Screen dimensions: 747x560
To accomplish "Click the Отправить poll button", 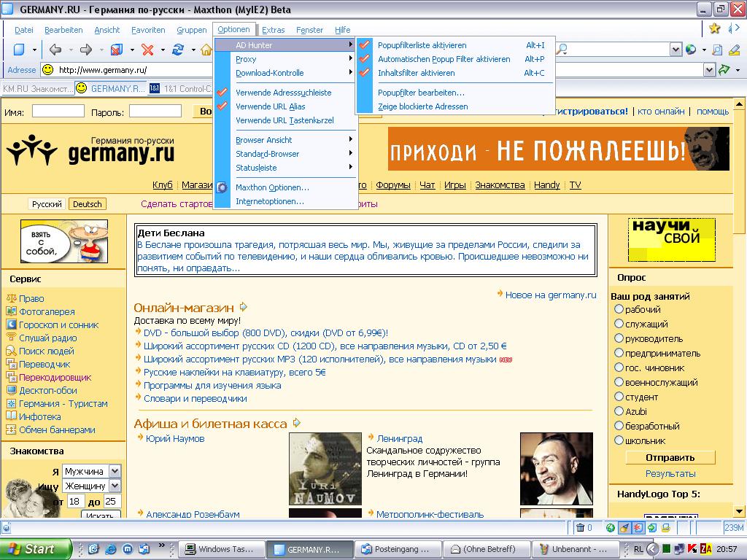I will [670, 458].
